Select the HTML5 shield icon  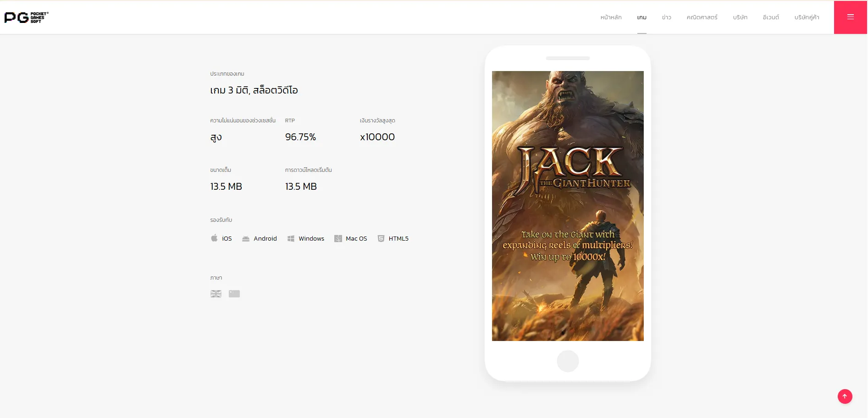tap(381, 238)
